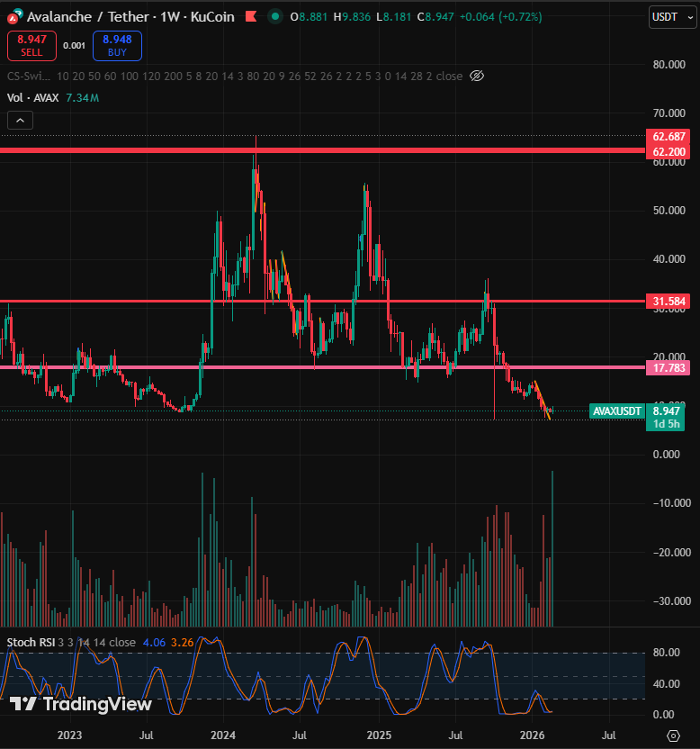
Task: Click the 2023 label on time axis
Action: (69, 735)
